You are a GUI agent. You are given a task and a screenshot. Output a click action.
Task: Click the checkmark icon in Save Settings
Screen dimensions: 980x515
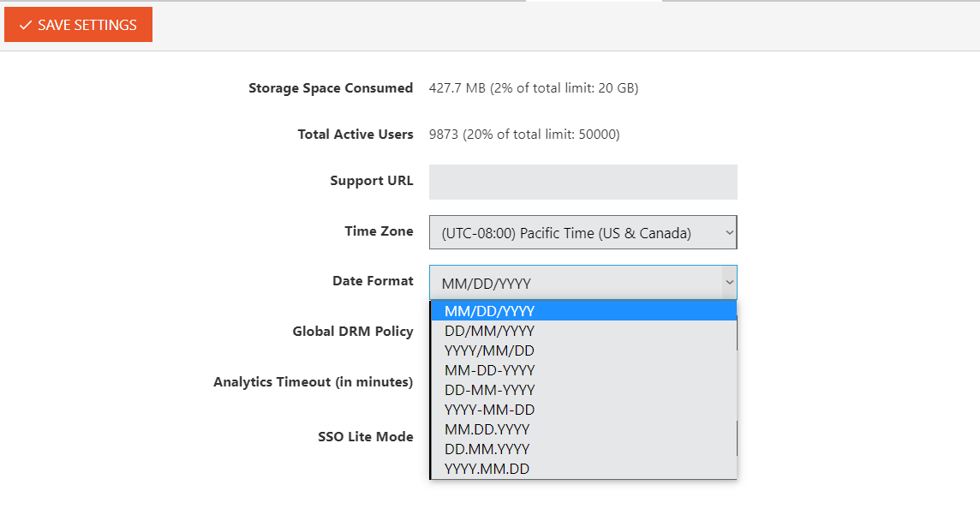coord(26,26)
